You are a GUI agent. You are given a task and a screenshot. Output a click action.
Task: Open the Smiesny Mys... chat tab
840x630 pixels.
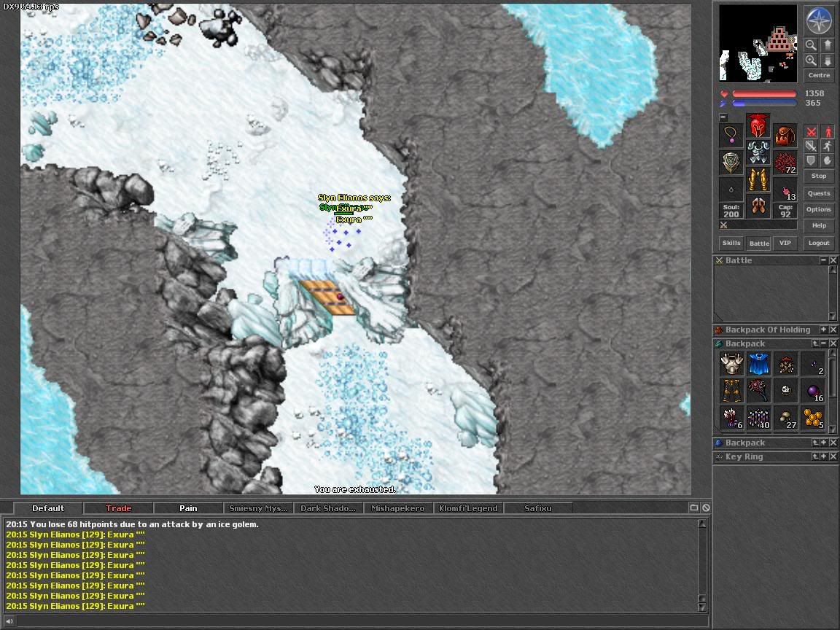[x=258, y=508]
